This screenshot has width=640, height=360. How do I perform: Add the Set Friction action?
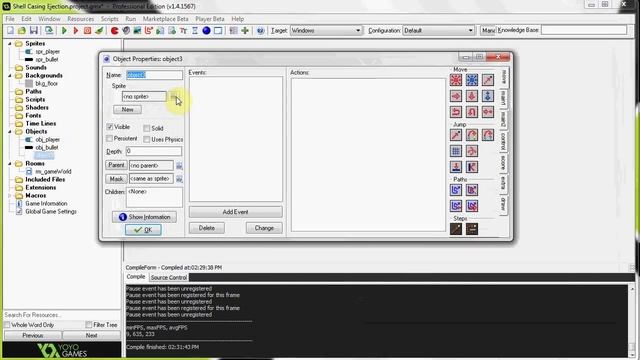(488, 112)
